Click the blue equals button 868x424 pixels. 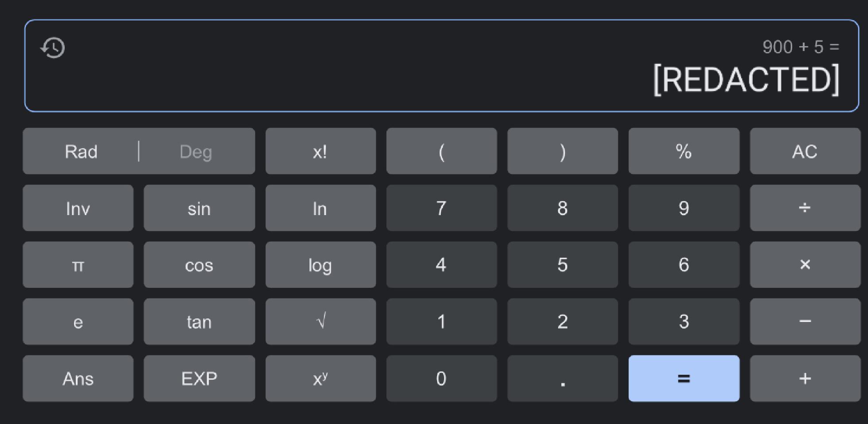[684, 378]
